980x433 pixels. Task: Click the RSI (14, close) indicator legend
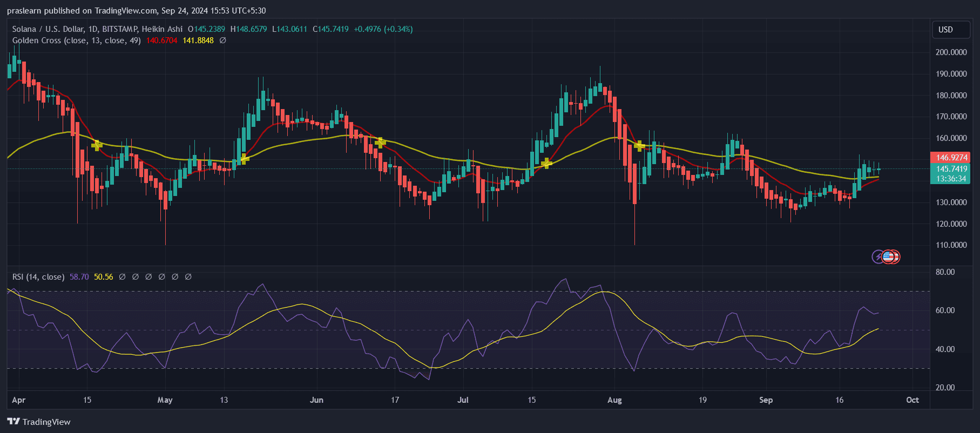[38, 277]
